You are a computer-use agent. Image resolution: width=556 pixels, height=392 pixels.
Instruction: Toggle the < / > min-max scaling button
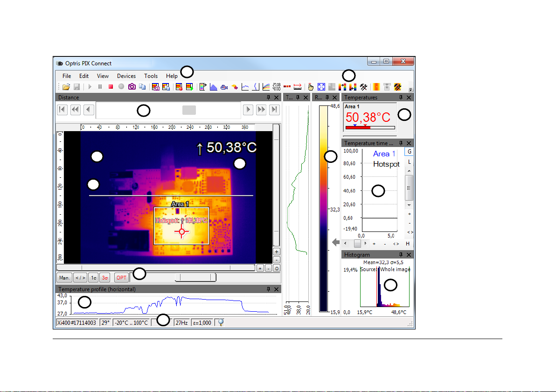(x=80, y=278)
